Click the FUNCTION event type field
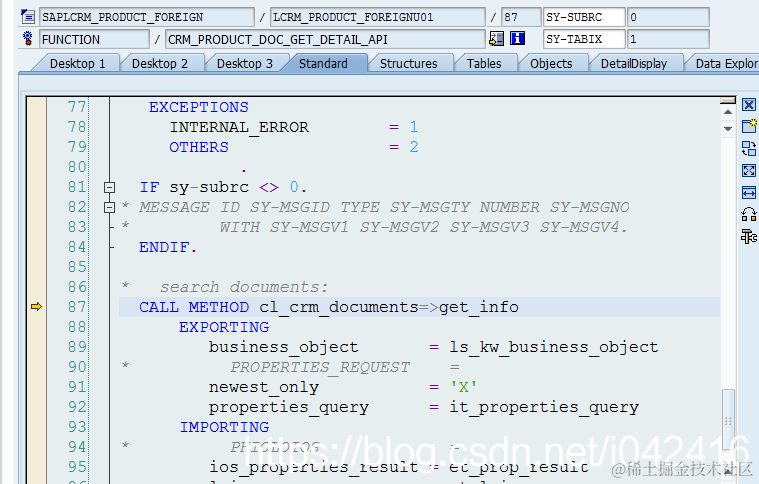 [94, 40]
